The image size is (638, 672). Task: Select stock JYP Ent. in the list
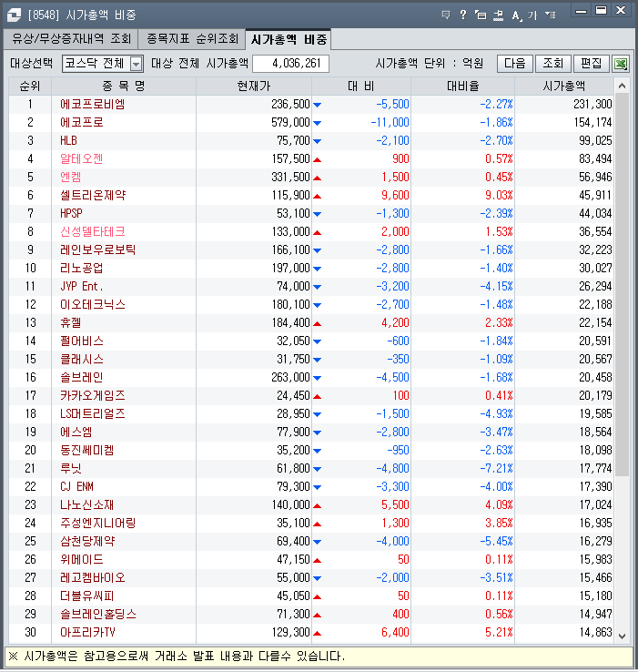tap(81, 286)
